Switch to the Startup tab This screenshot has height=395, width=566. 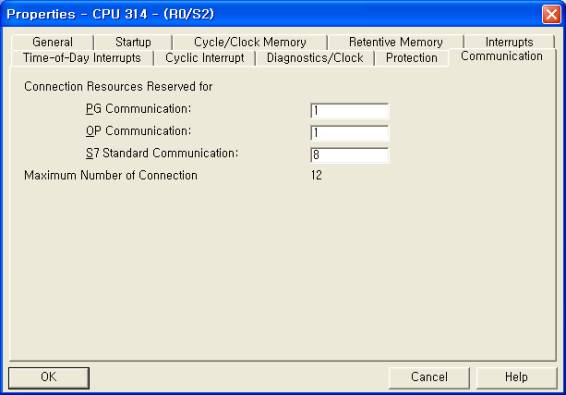pyautogui.click(x=133, y=42)
